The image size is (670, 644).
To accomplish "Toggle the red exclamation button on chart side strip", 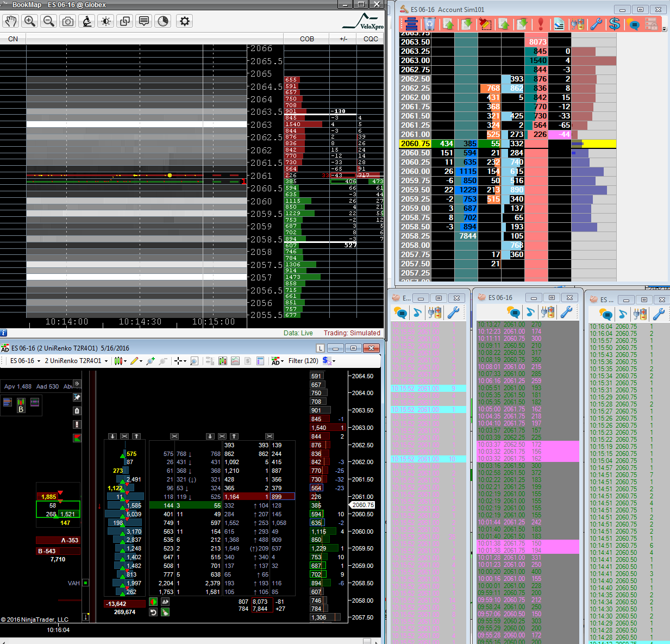I will (77, 424).
